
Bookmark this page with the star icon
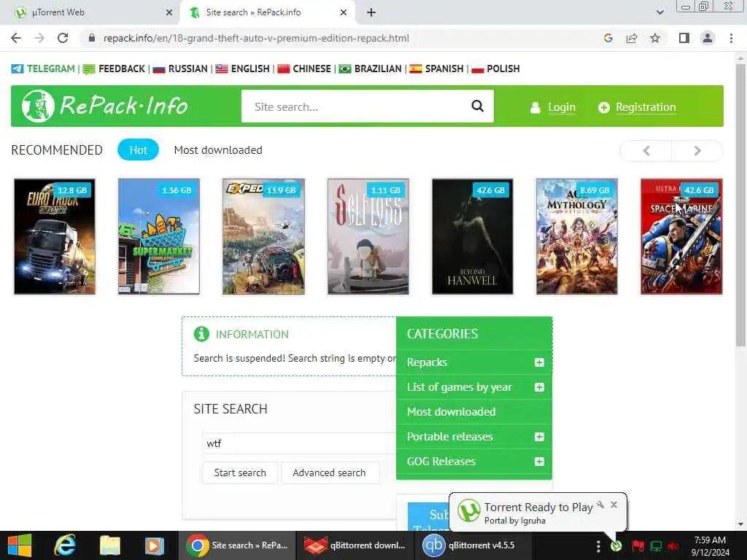click(x=655, y=38)
